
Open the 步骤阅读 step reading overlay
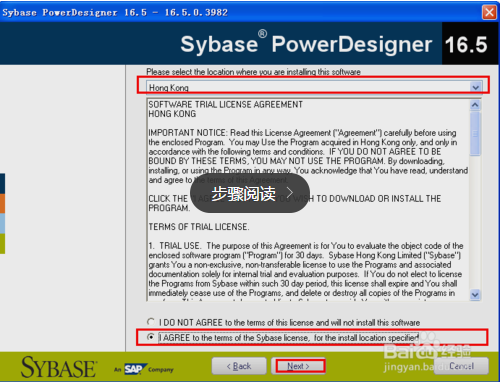tap(250, 193)
